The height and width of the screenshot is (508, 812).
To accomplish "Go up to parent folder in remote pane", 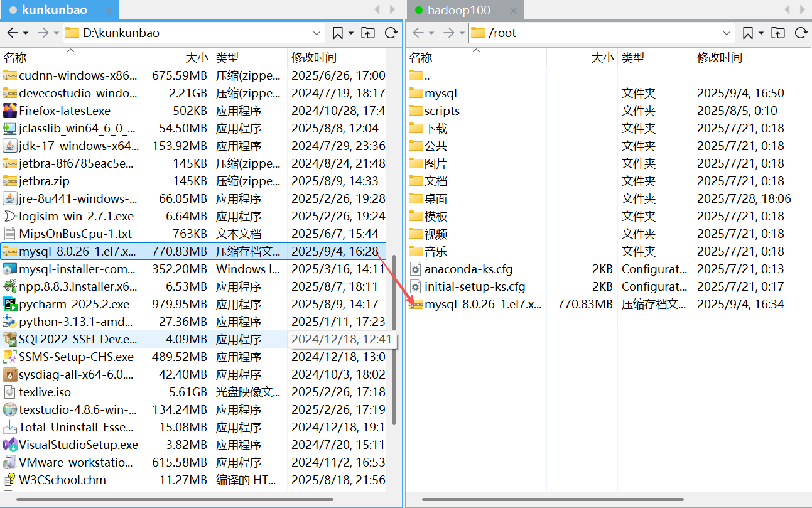I will (x=778, y=33).
